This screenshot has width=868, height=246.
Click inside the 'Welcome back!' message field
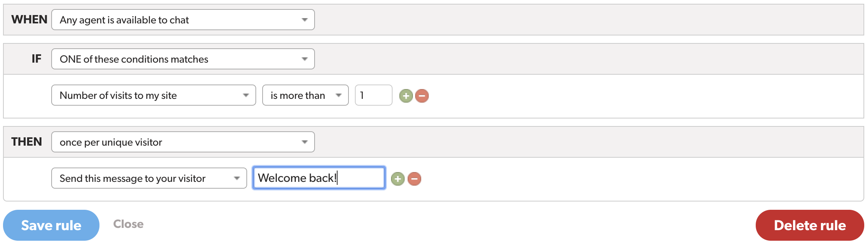pyautogui.click(x=318, y=178)
